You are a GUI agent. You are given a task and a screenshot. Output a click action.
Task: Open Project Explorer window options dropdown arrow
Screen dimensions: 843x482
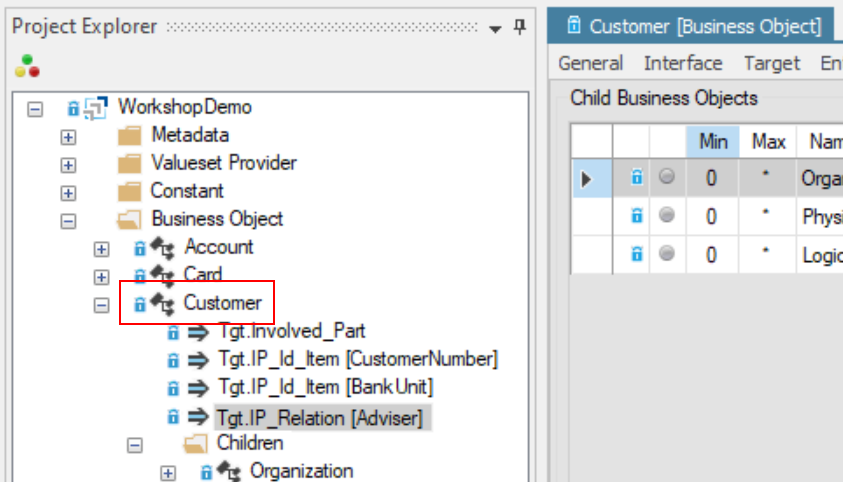pyautogui.click(x=496, y=28)
